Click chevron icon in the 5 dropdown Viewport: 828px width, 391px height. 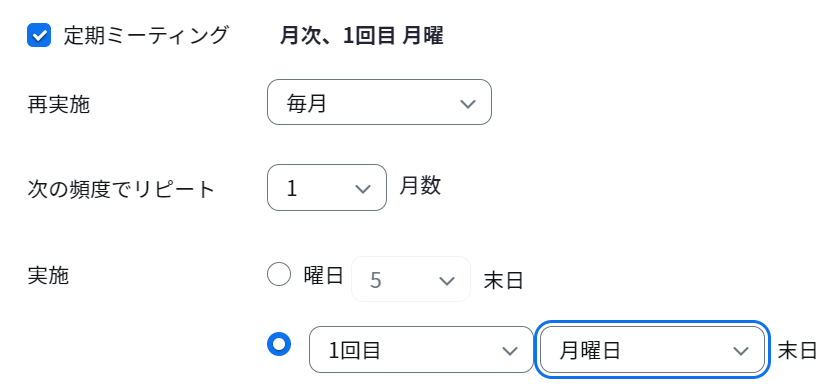447,280
